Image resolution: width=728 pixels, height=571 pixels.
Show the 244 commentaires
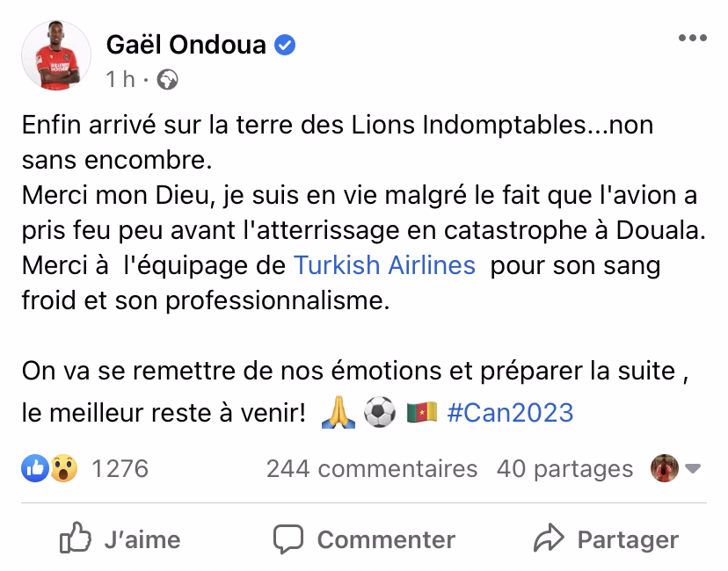(372, 469)
